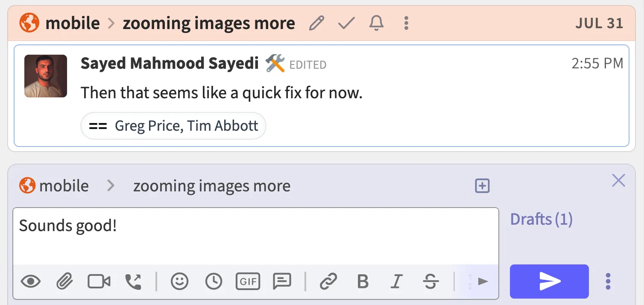Image resolution: width=644 pixels, height=305 pixels.
Task: Toggle message preview eye icon
Action: tap(31, 282)
